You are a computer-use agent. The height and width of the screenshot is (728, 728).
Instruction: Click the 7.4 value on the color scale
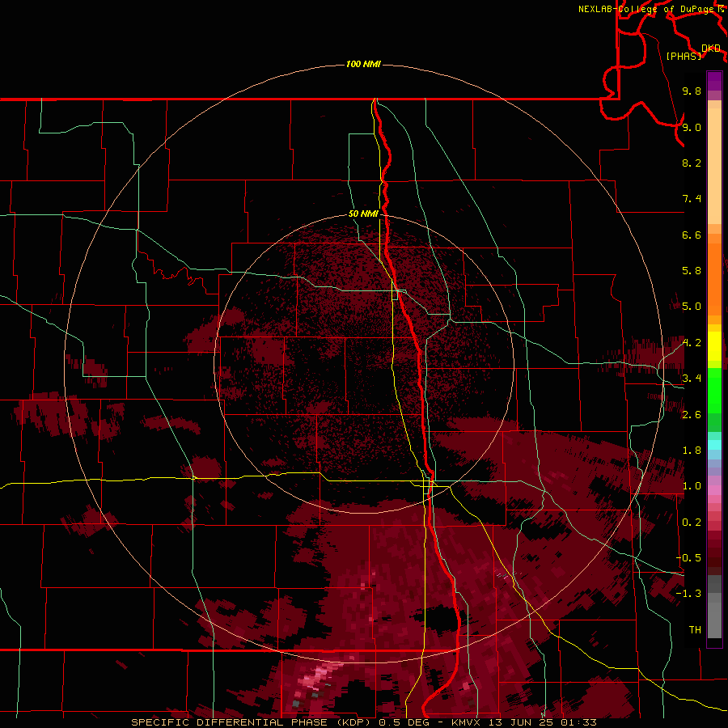(692, 199)
